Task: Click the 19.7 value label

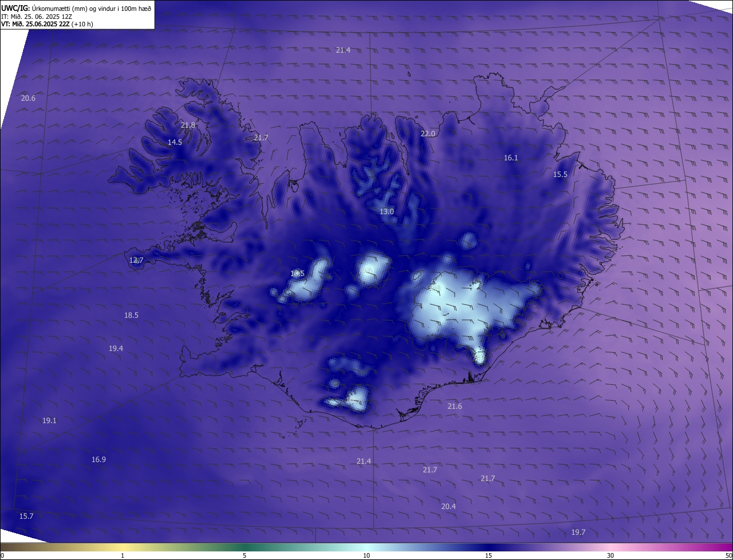Action: pyautogui.click(x=578, y=533)
